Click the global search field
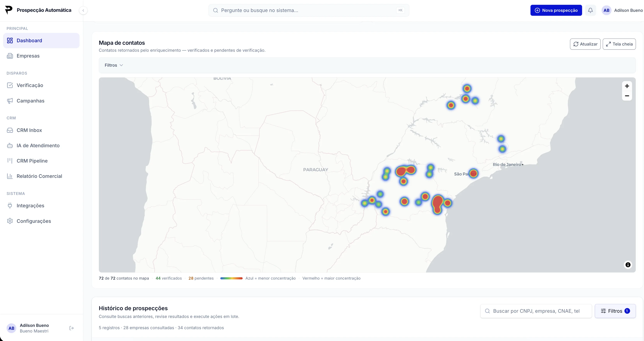The width and height of the screenshot is (644, 341). [309, 10]
